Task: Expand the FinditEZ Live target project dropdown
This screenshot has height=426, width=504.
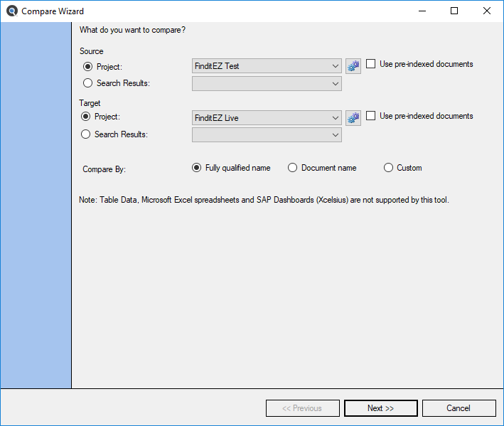Action: (267, 118)
